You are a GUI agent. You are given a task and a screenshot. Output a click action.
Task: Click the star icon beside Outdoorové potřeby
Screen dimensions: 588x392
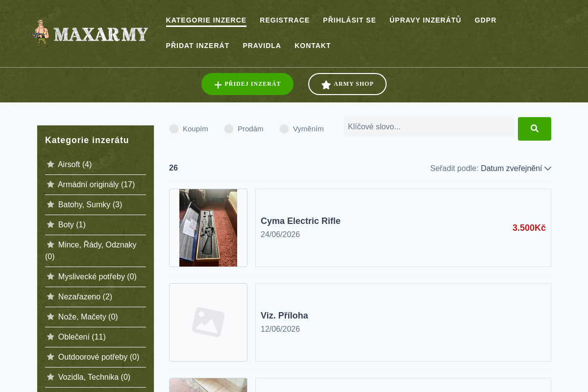[50, 357]
